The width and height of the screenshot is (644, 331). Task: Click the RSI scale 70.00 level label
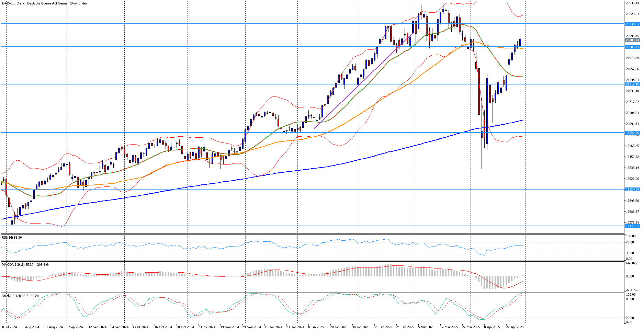[630, 242]
